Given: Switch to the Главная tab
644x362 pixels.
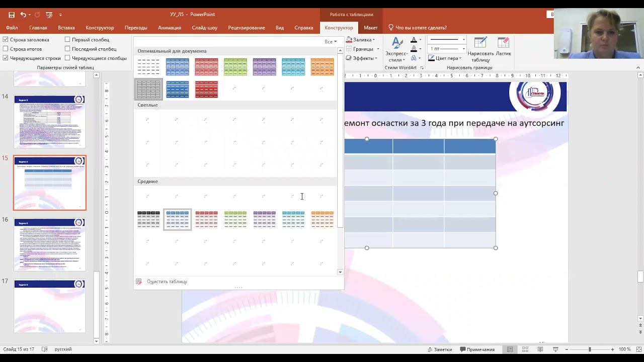Looking at the screenshot, I should (38, 28).
